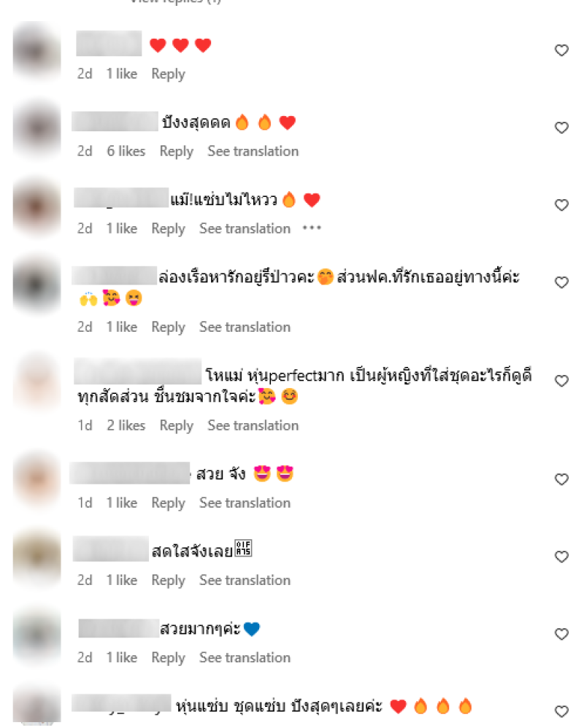Like the 'สดใสจังเลย' comment
The height and width of the screenshot is (728, 584).
(561, 557)
